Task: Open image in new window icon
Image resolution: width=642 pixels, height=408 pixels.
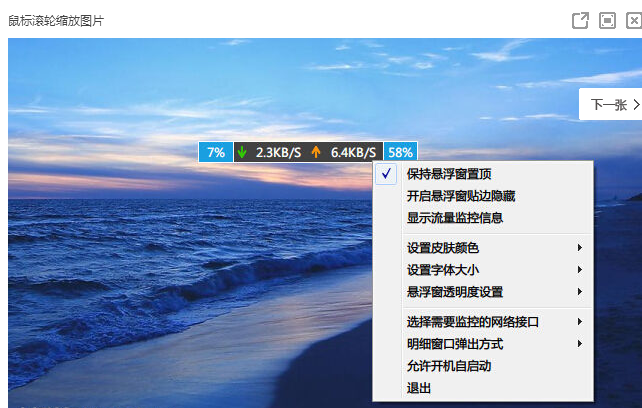Action: pos(580,20)
